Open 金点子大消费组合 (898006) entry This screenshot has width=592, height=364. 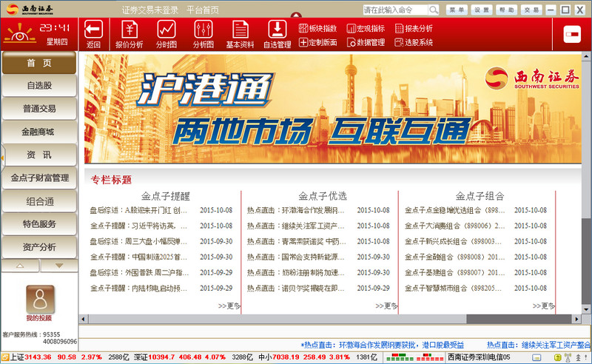(x=454, y=226)
